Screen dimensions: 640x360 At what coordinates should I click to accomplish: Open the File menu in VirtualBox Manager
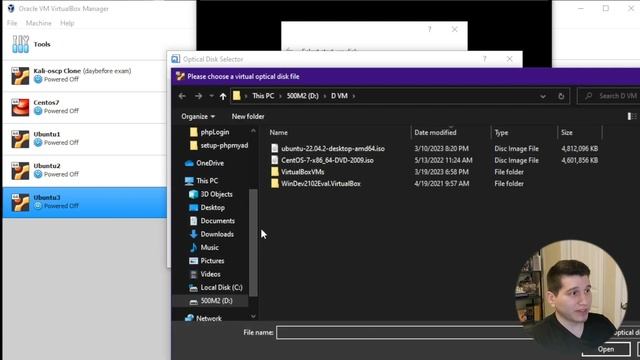[x=12, y=23]
